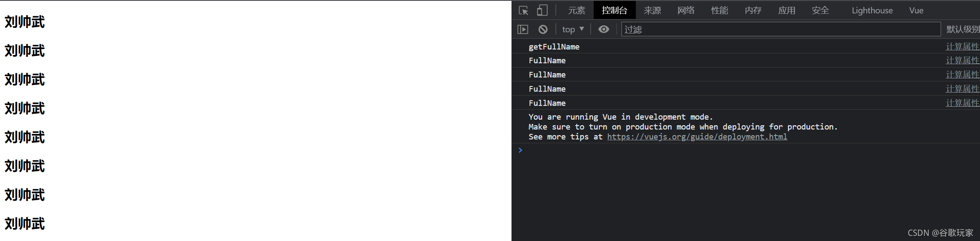This screenshot has height=241, width=980.
Task: Show the console sidebar panel icon
Action: [523, 29]
